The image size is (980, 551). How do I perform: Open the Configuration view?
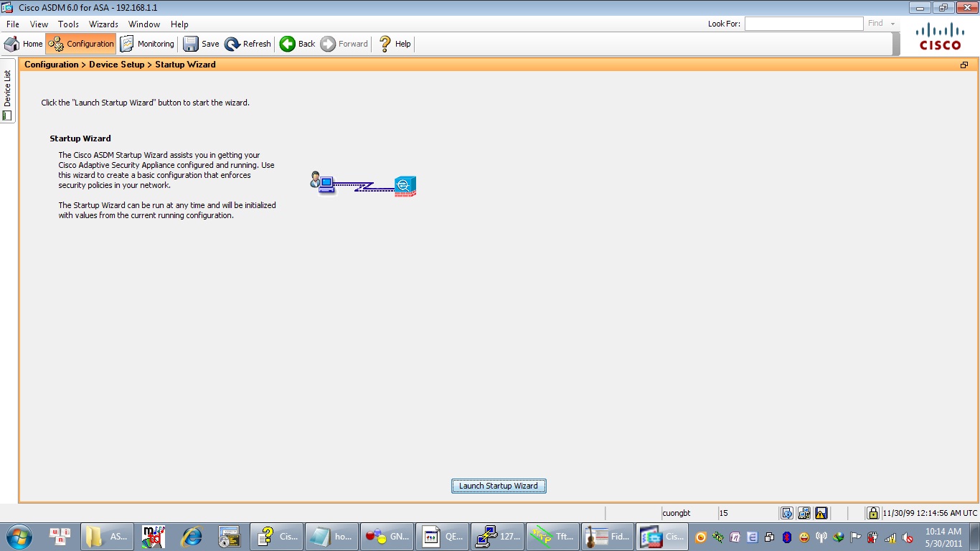point(81,44)
